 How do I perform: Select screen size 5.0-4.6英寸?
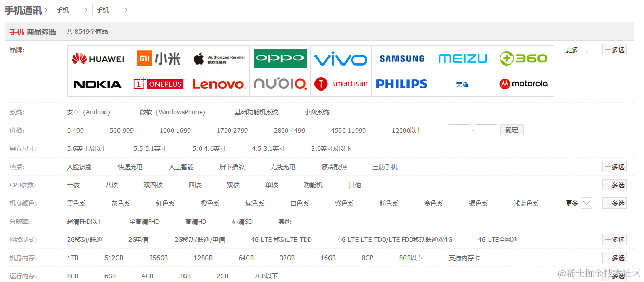[x=209, y=149]
